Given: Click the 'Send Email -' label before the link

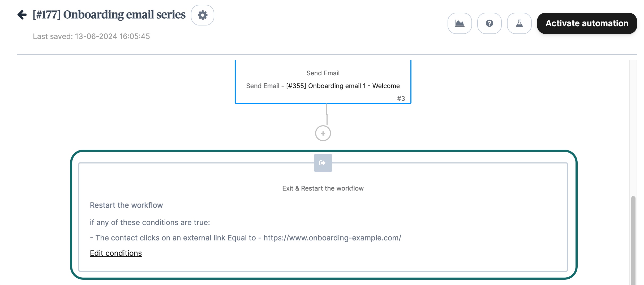Looking at the screenshot, I should (x=265, y=86).
